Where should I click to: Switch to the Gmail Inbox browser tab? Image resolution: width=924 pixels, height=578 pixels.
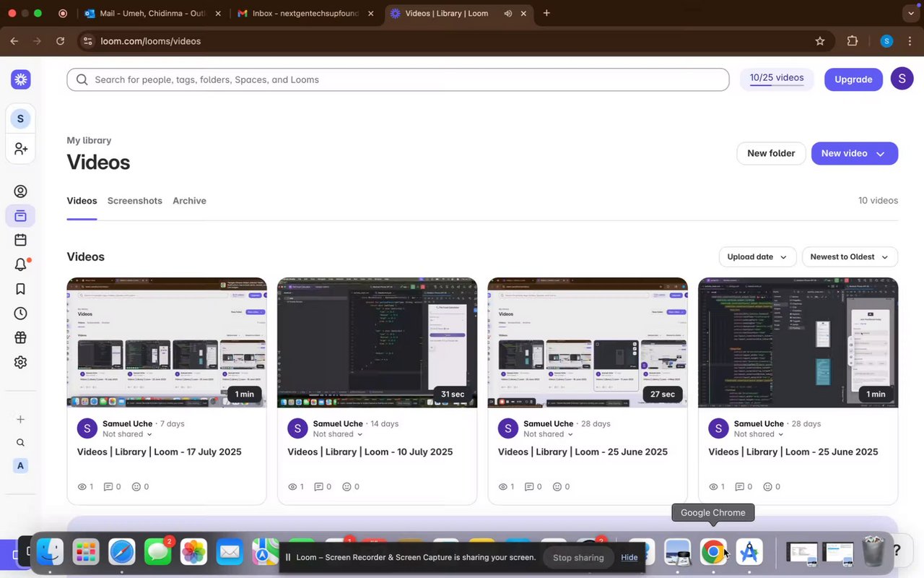coord(305,14)
